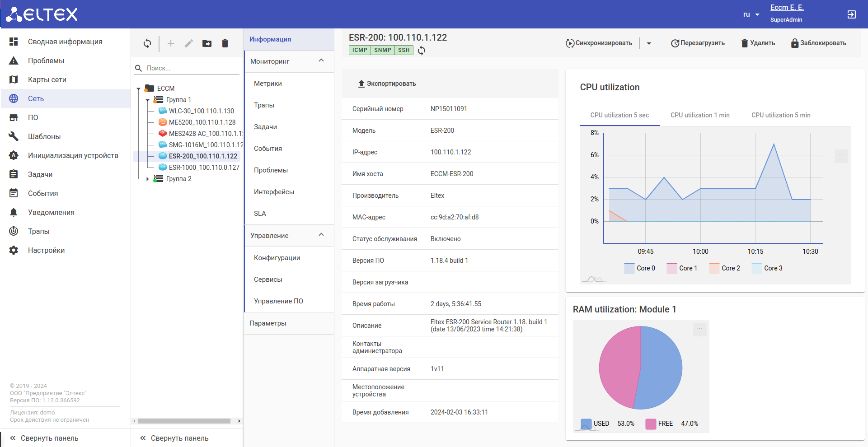868x447 pixels.
Task: Collapse the Мониторинг section
Action: [x=321, y=61]
